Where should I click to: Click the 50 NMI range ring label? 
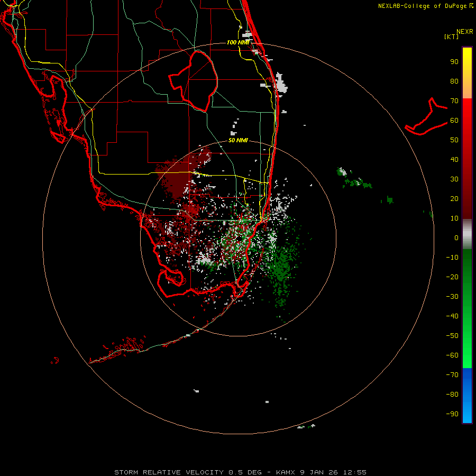[x=238, y=140]
